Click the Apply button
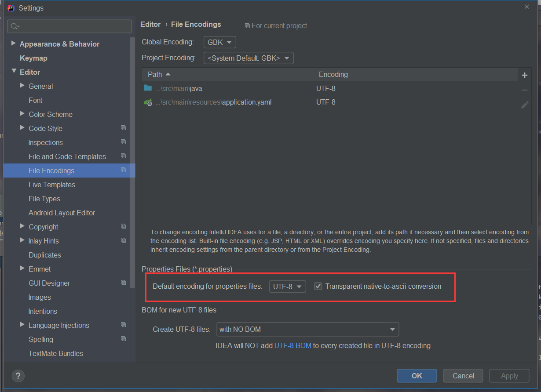This screenshot has height=392, width=541. tap(509, 376)
